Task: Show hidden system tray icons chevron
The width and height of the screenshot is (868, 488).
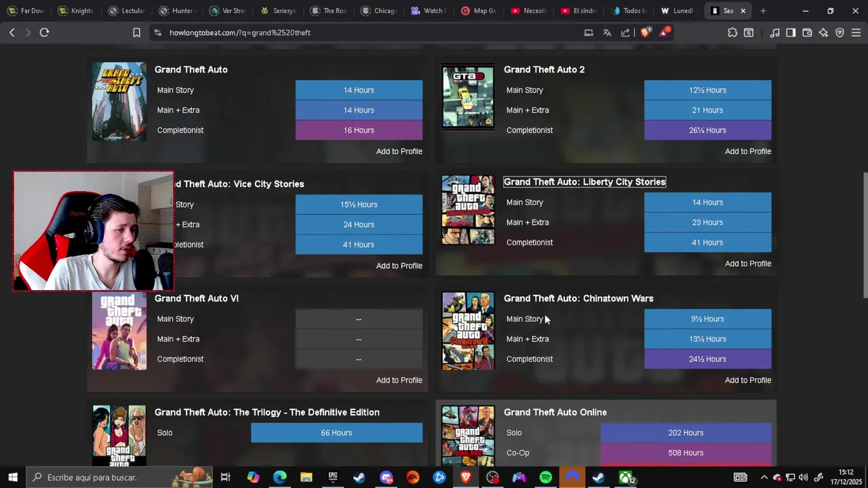Action: [x=764, y=477]
